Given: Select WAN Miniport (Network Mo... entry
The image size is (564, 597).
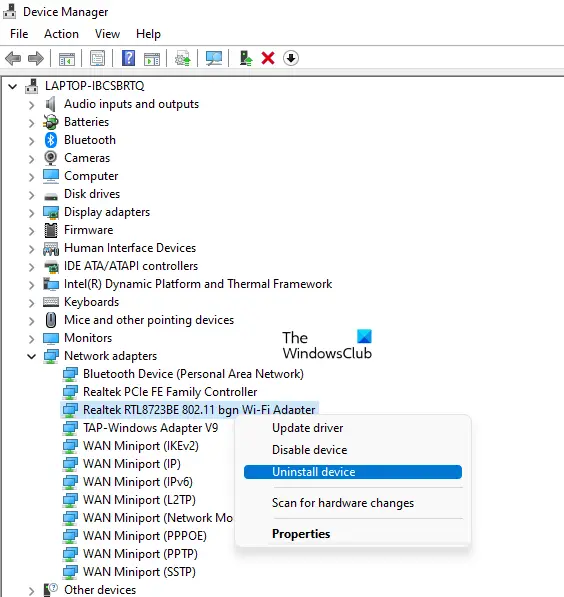Looking at the screenshot, I should 158,518.
